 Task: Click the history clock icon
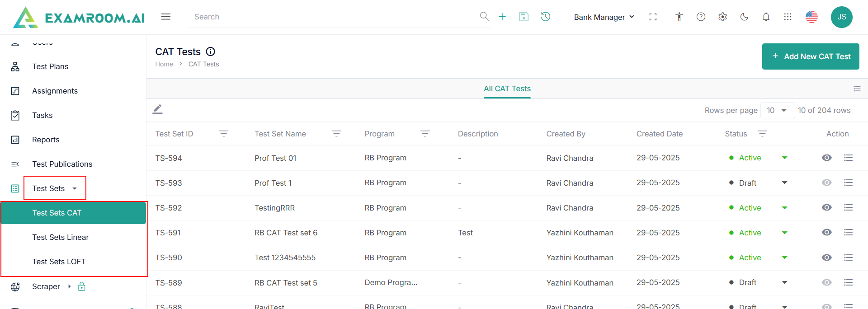click(x=546, y=17)
